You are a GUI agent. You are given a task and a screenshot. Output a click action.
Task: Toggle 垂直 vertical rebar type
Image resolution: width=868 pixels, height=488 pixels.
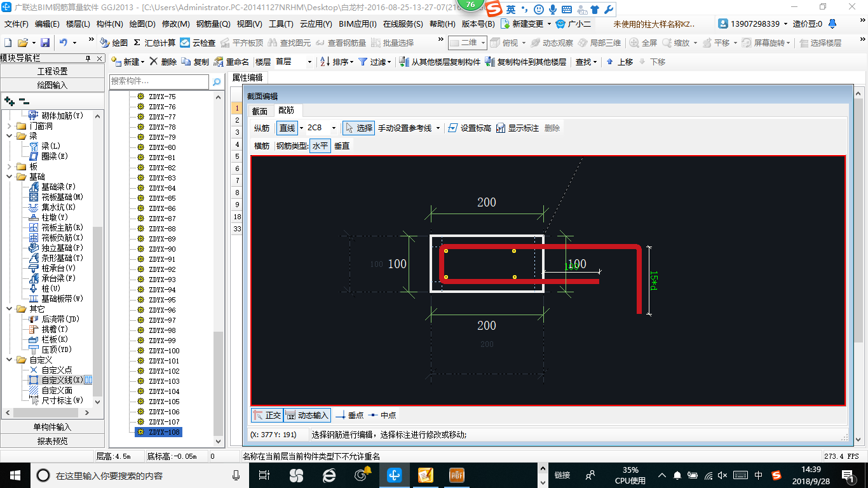[x=342, y=146]
